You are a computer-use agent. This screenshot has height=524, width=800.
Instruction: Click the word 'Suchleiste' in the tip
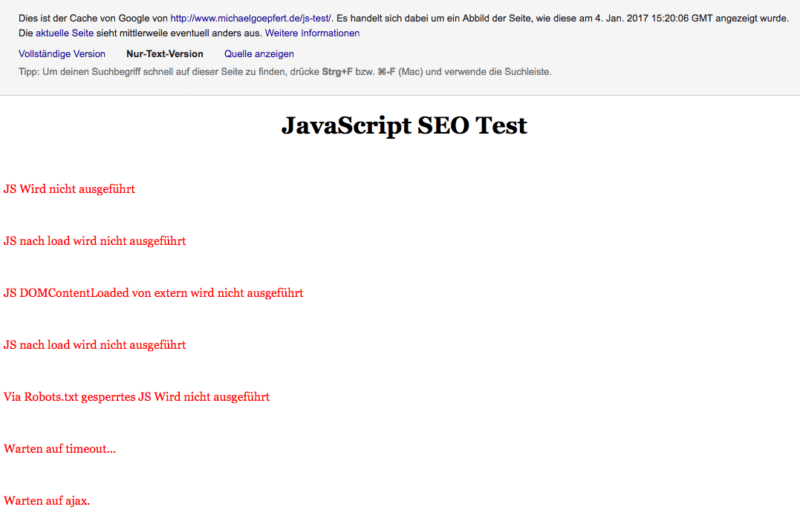[x=527, y=72]
